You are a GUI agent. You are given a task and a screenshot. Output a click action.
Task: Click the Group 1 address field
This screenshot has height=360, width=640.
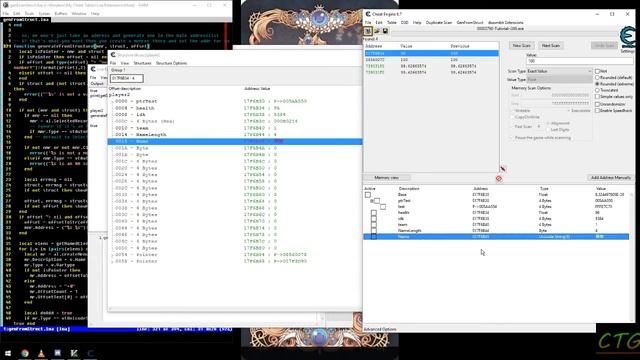[127, 78]
